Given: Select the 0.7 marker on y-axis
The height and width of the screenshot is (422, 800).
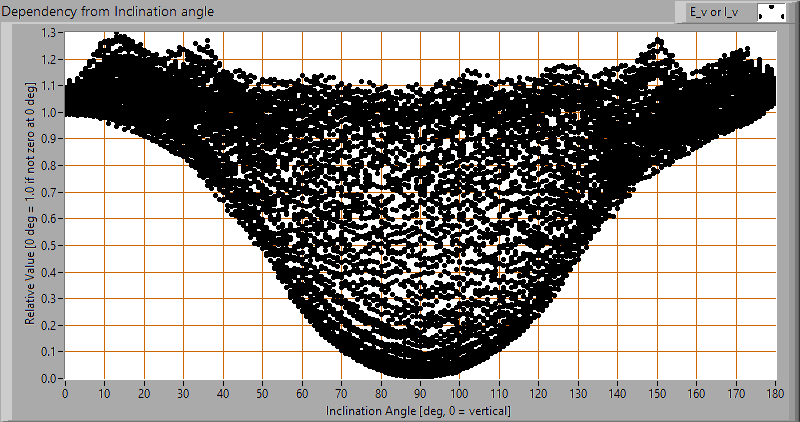Looking at the screenshot, I should tap(49, 193).
